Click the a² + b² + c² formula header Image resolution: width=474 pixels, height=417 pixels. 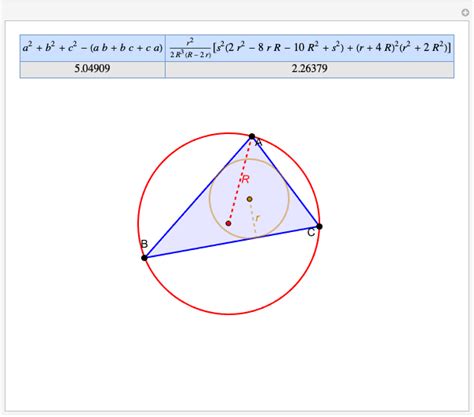pyautogui.click(x=92, y=48)
